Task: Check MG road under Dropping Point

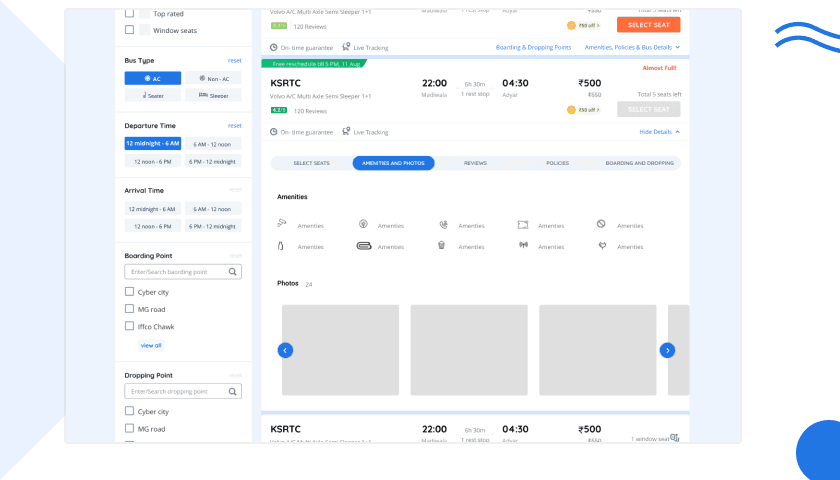Action: [129, 428]
